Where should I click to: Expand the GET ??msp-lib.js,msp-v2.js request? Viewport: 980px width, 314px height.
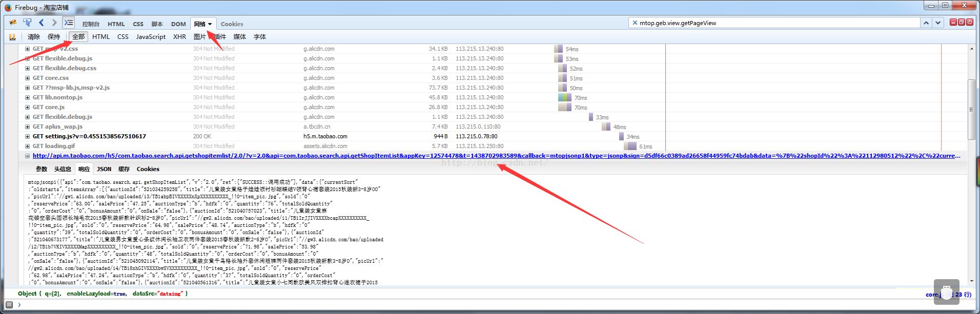click(27, 88)
